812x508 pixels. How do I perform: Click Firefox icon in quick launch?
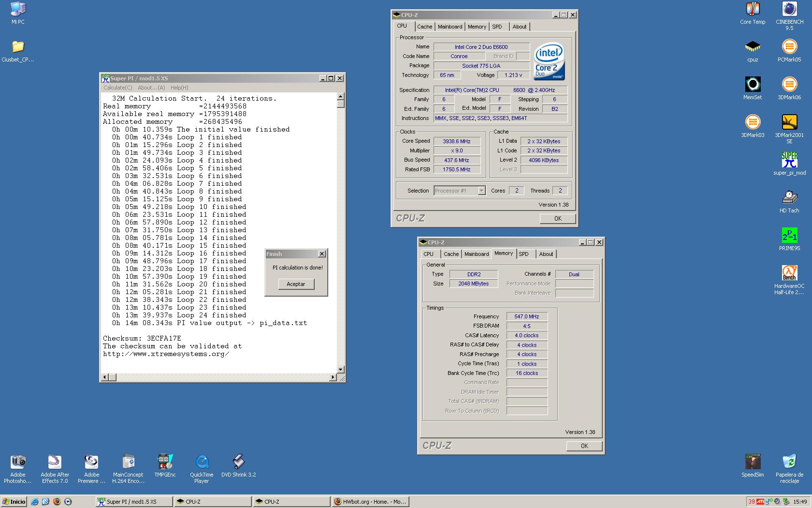coord(57,502)
